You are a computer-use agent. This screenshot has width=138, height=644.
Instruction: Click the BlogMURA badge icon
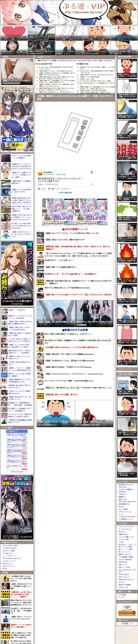pos(127,607)
